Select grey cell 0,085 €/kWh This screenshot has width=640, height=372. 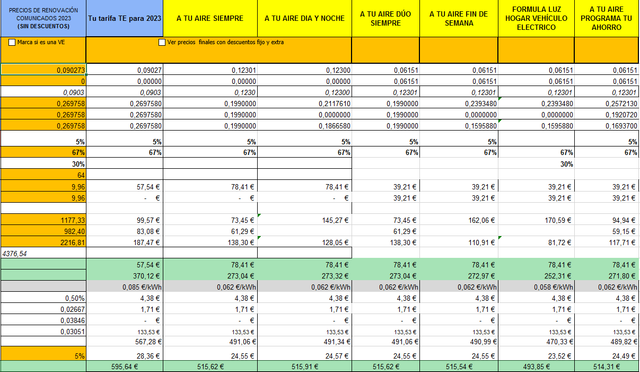point(124,287)
